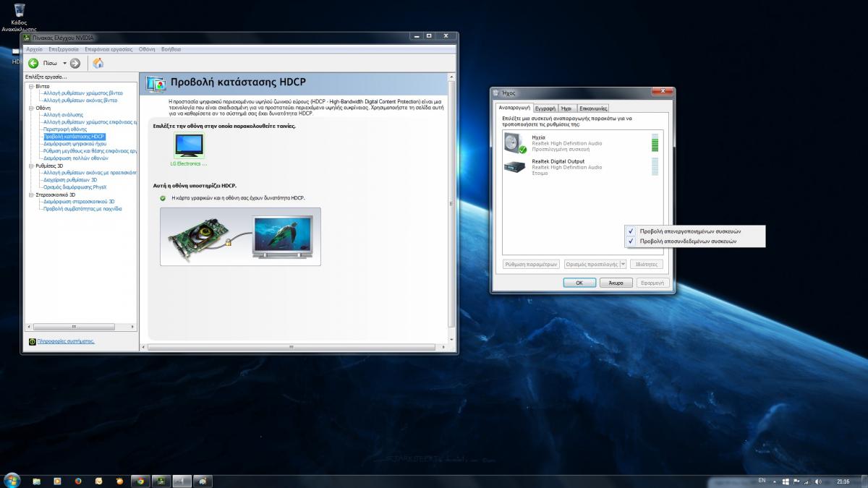Viewport: 868px width, 488px height.
Task: Go back with the green Πίσω arrow
Action: (33, 63)
